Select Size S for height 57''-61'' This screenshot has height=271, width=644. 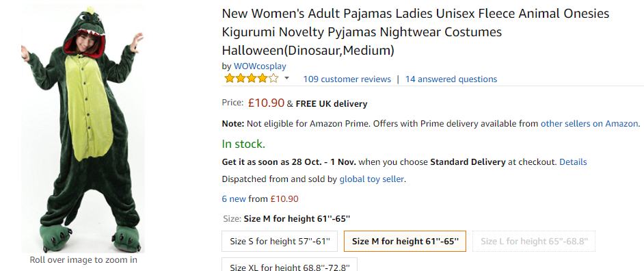(280, 241)
